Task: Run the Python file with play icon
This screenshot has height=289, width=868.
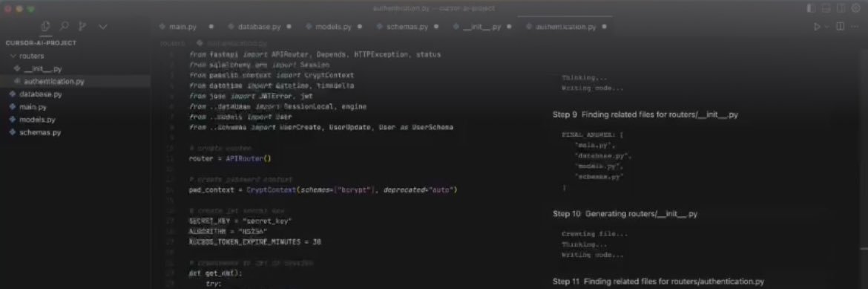Action: point(817,27)
